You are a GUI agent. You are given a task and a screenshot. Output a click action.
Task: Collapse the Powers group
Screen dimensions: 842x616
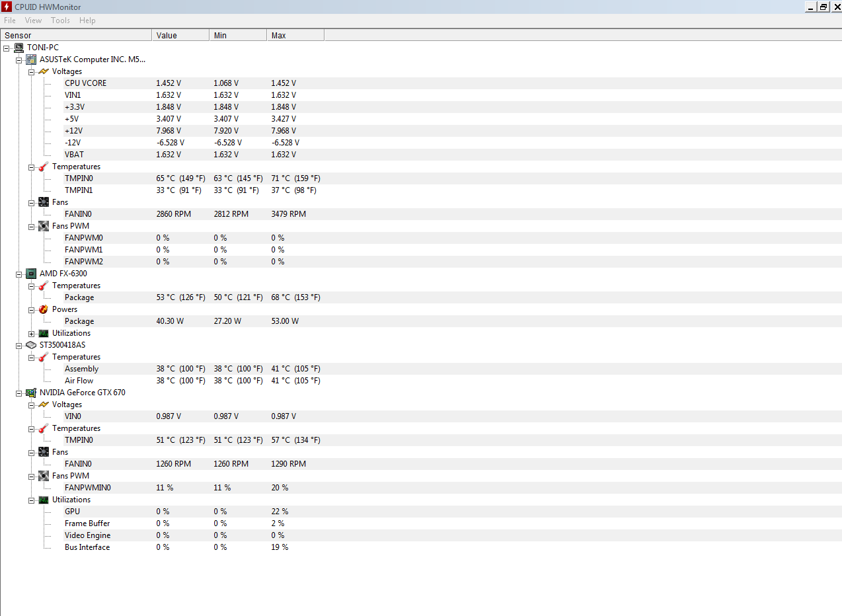point(32,310)
